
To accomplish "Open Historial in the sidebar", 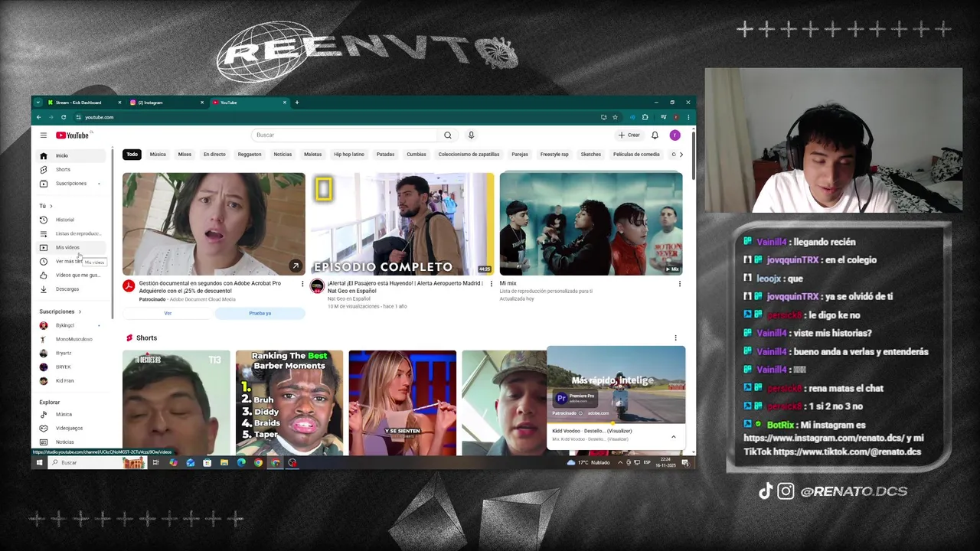I will click(x=71, y=220).
